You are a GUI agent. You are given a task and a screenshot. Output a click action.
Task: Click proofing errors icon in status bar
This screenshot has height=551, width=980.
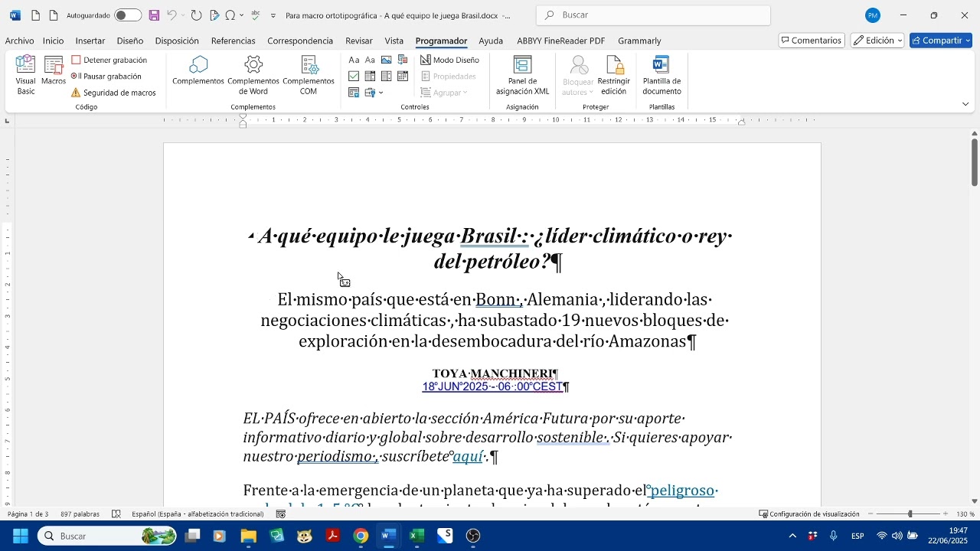[x=116, y=514]
